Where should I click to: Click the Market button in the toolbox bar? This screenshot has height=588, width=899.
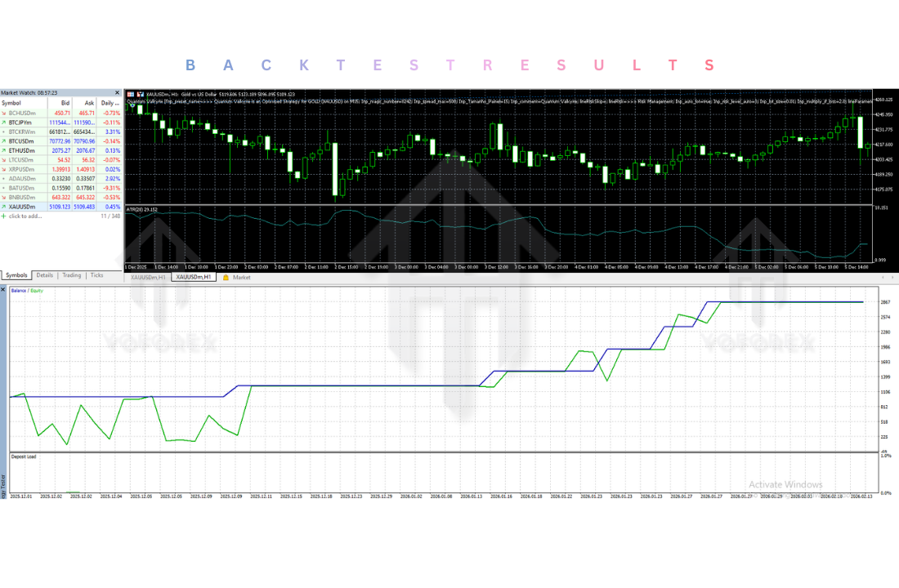tap(242, 278)
